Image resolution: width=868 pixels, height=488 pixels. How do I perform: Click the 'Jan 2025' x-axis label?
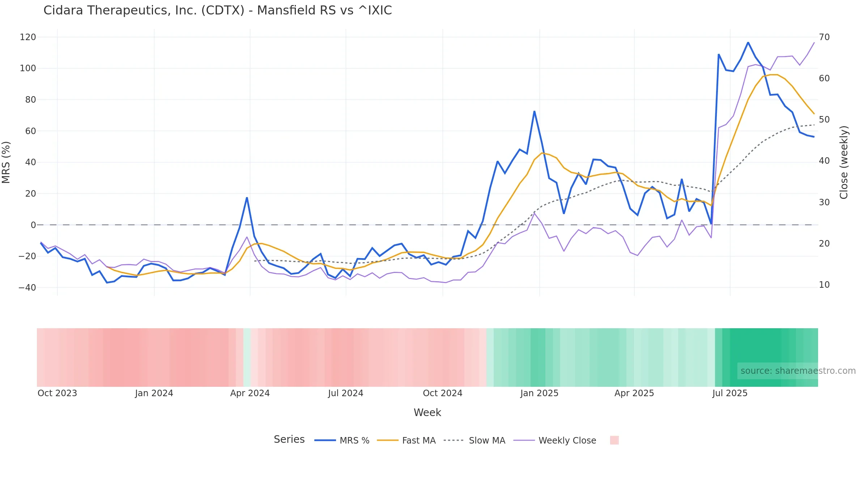coord(539,393)
